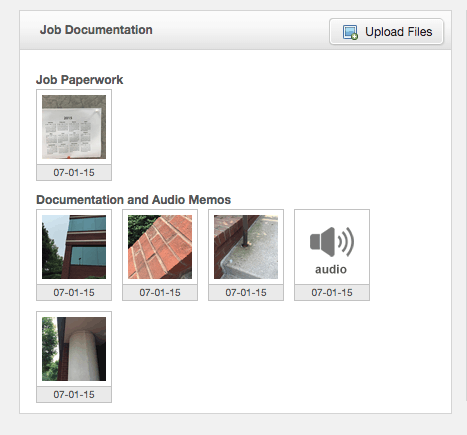Select the Job Documentation panel title

96,30
